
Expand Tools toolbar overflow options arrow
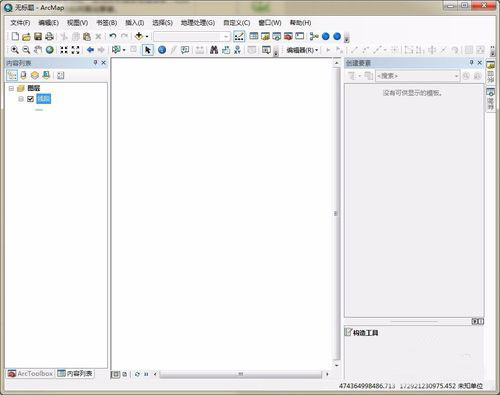[276, 52]
